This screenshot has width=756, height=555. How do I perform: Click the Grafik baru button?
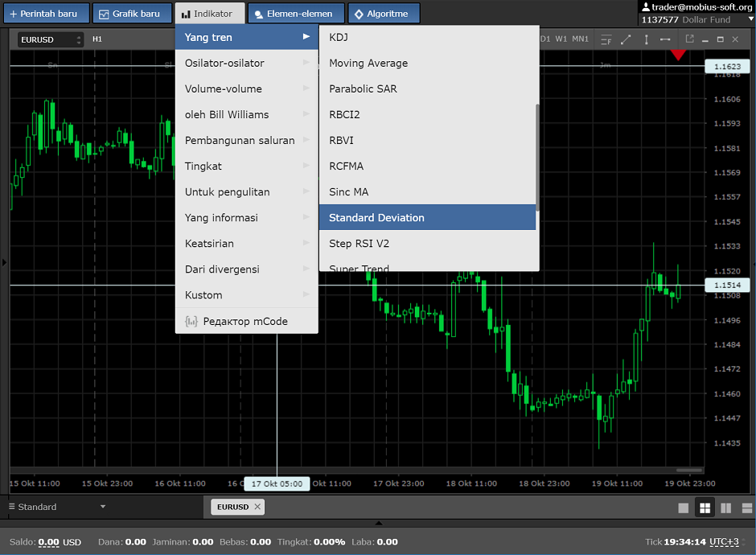(131, 14)
